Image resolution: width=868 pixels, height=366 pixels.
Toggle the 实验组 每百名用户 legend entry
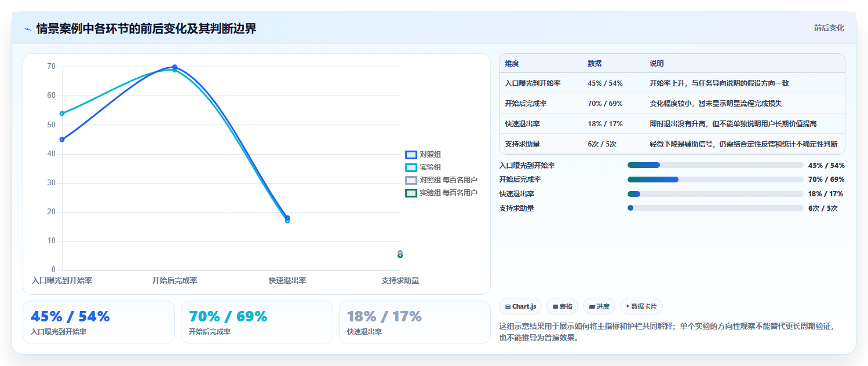[441, 193]
